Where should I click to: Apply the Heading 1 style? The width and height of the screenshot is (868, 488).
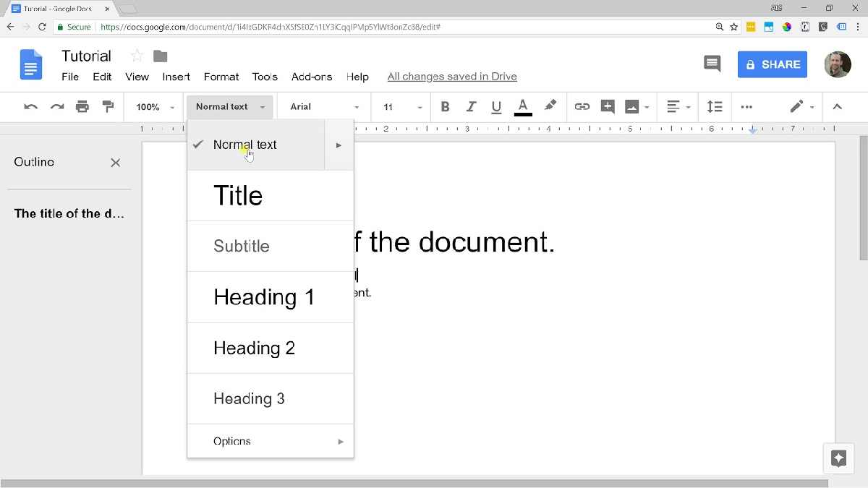[271, 297]
